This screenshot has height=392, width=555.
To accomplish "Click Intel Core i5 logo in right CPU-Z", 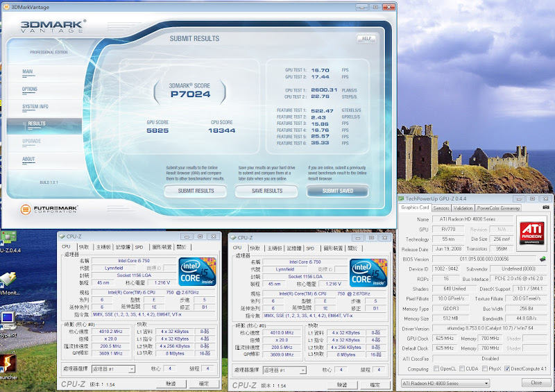I will pos(366,273).
